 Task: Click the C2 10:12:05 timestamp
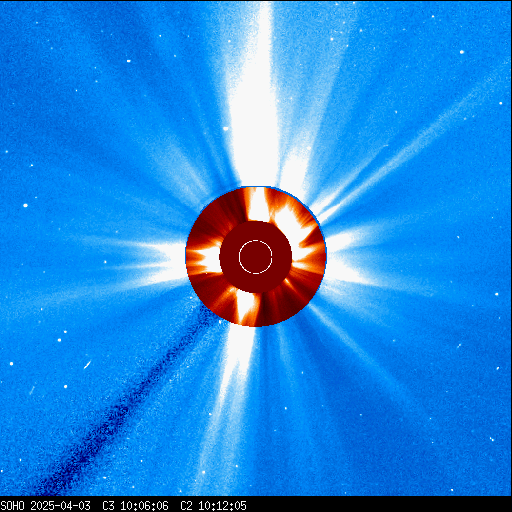[x=213, y=506]
